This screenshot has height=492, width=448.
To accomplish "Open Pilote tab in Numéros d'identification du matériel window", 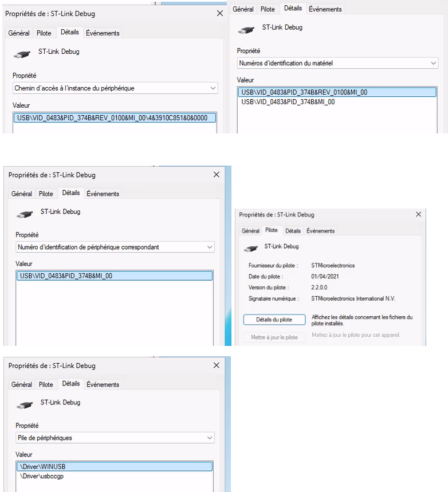I will (268, 9).
